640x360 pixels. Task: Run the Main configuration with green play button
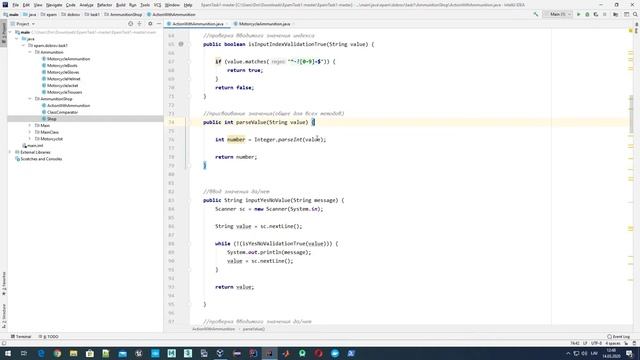pyautogui.click(x=578, y=14)
